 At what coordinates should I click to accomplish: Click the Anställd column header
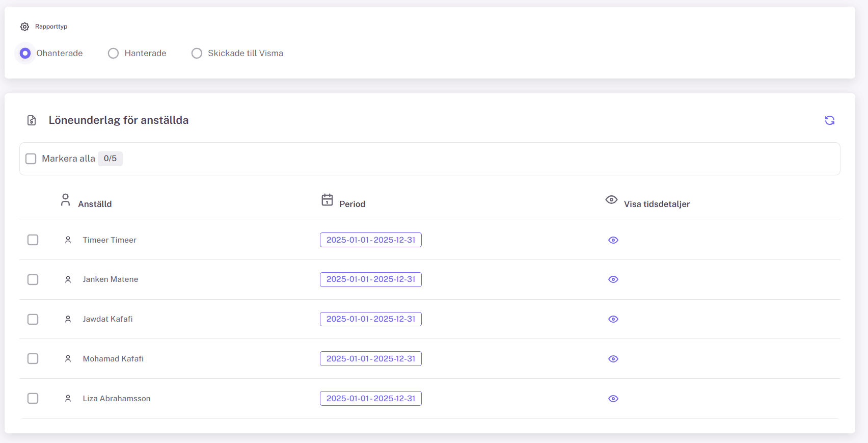94,204
